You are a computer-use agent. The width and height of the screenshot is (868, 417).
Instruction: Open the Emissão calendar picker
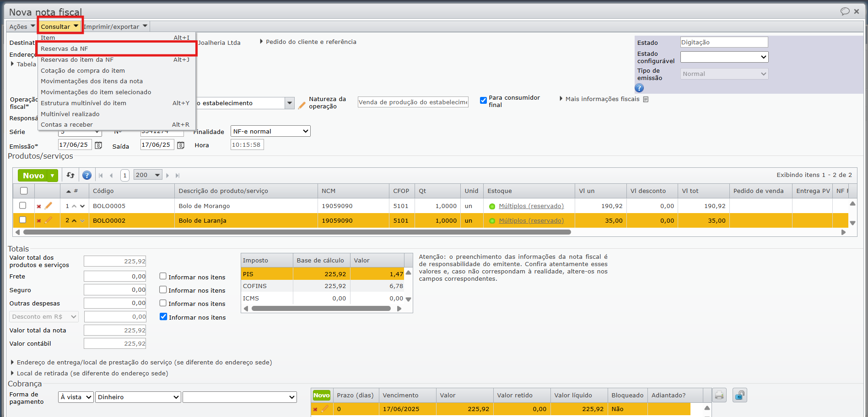point(98,145)
